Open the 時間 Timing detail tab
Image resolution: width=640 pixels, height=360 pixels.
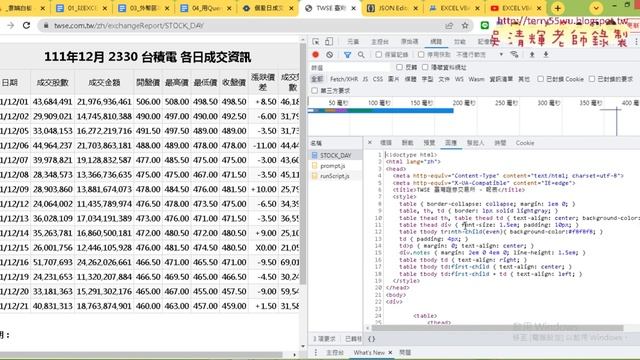coord(500,143)
